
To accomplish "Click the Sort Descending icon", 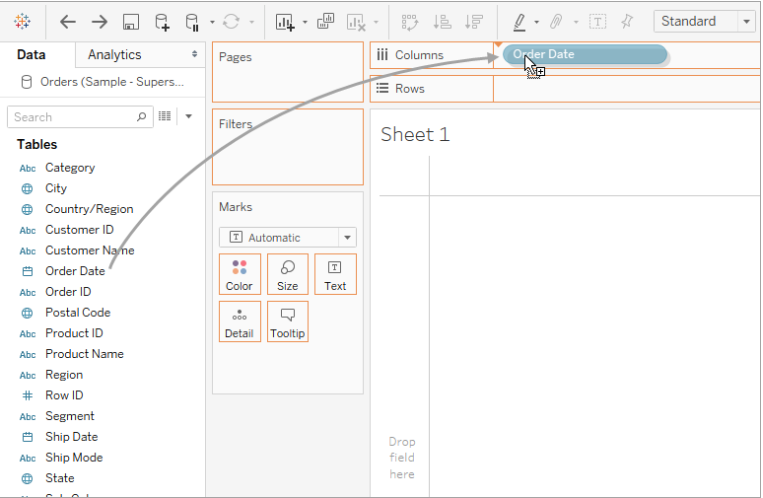I will (x=473, y=22).
